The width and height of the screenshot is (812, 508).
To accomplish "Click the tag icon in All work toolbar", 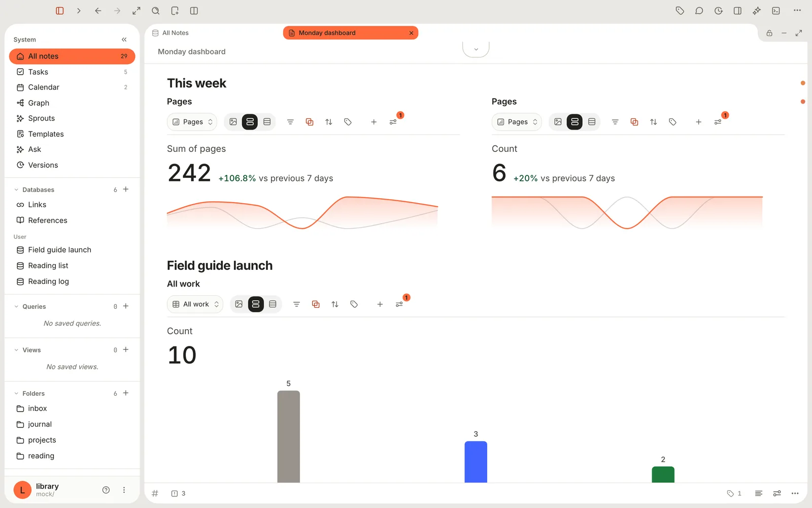I will pos(354,304).
